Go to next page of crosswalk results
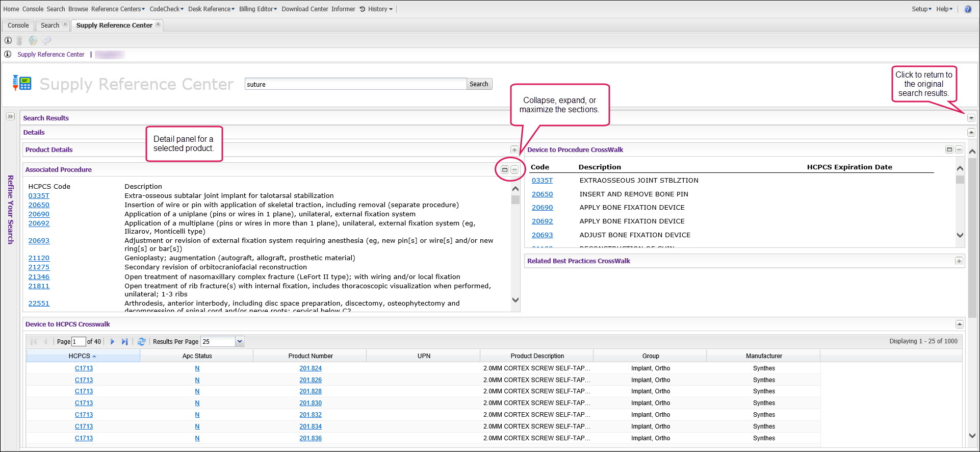This screenshot has height=452, width=980. 113,342
